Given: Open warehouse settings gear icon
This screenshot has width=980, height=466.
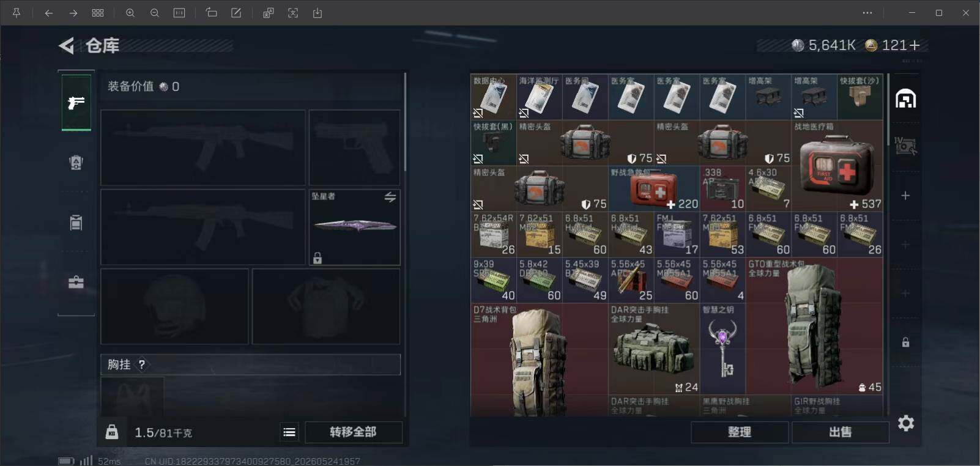Looking at the screenshot, I should click(x=906, y=423).
